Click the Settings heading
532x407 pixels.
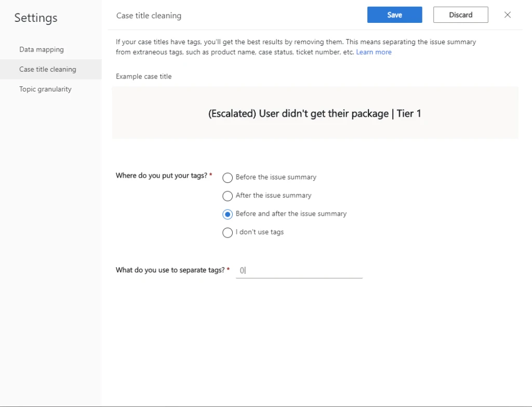click(35, 18)
